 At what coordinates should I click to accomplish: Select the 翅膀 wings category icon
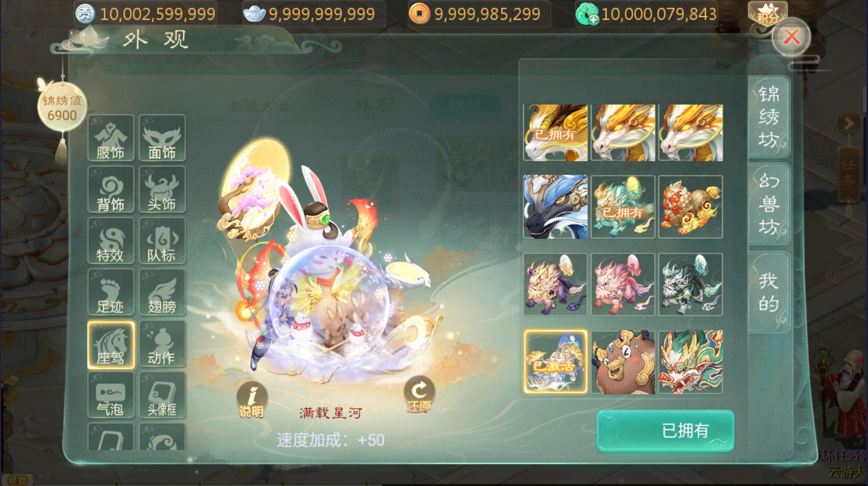click(x=162, y=292)
